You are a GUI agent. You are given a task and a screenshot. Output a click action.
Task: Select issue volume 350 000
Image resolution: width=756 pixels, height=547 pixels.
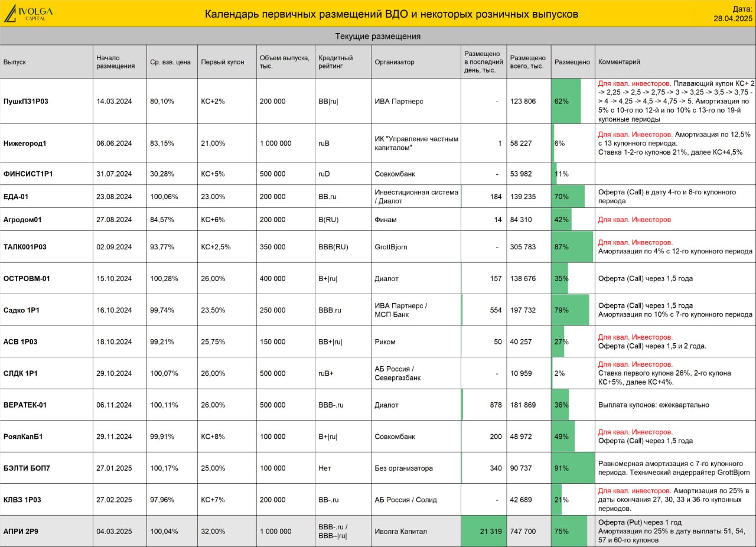(x=272, y=247)
